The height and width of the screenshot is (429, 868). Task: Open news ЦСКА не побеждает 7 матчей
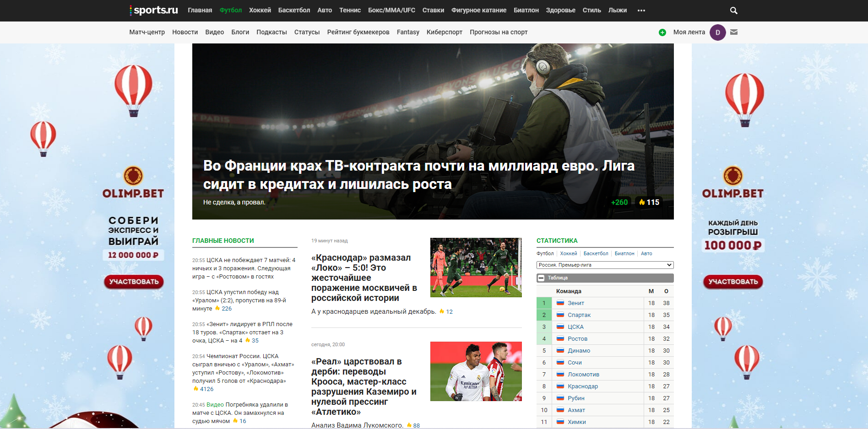pos(244,268)
